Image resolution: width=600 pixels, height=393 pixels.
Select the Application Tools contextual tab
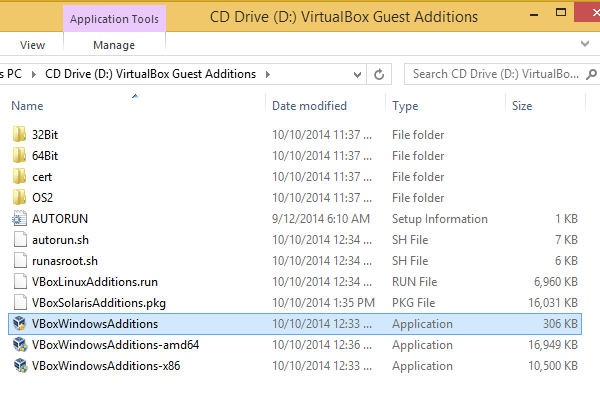(114, 19)
